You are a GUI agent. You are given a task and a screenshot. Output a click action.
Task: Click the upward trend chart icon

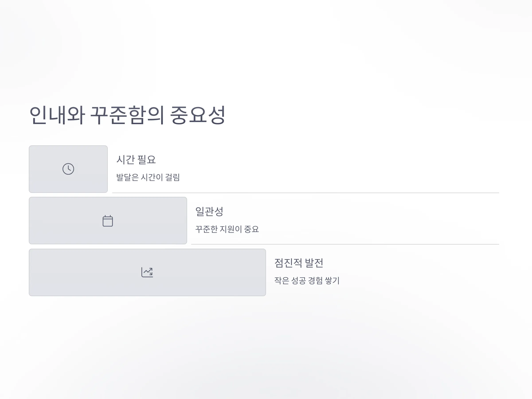(x=147, y=272)
